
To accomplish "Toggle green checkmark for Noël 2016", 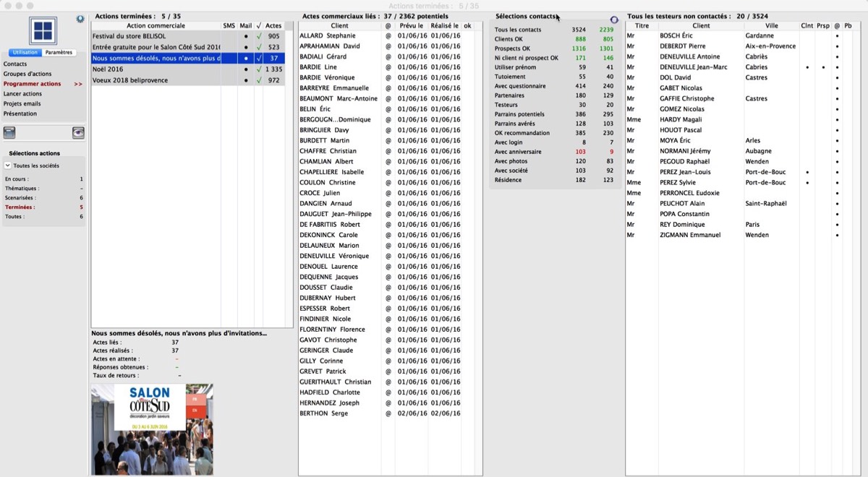I will pos(259,69).
